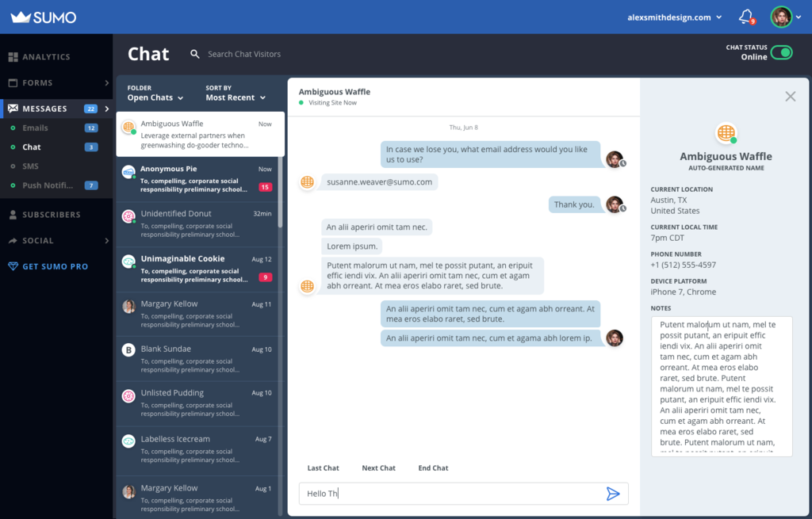
Task: Open the Folder Open Chats dropdown
Action: [155, 97]
